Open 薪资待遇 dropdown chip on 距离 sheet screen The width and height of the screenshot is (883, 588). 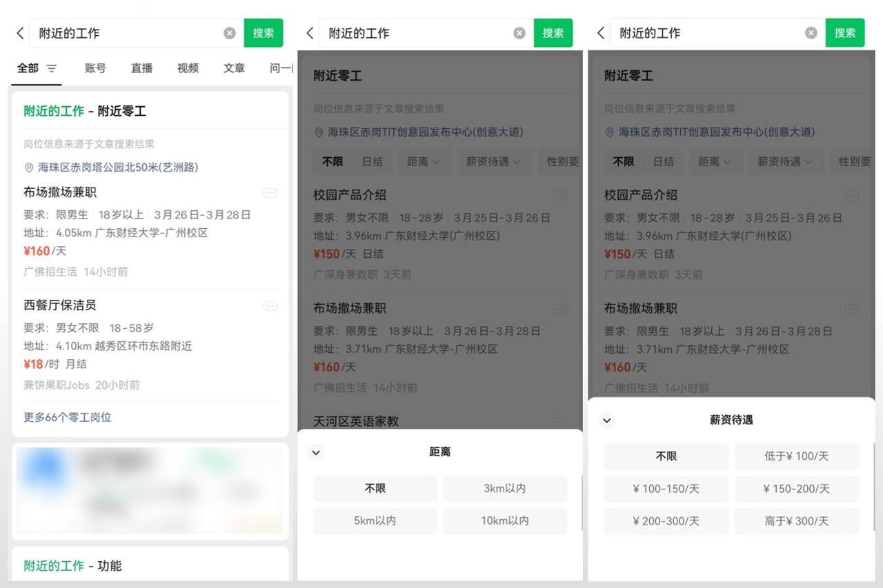point(493,161)
